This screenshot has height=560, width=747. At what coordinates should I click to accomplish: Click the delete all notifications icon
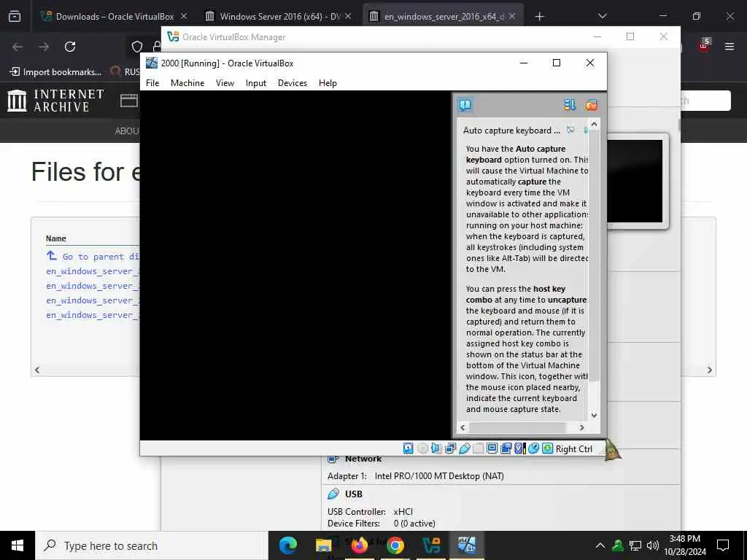coord(591,105)
